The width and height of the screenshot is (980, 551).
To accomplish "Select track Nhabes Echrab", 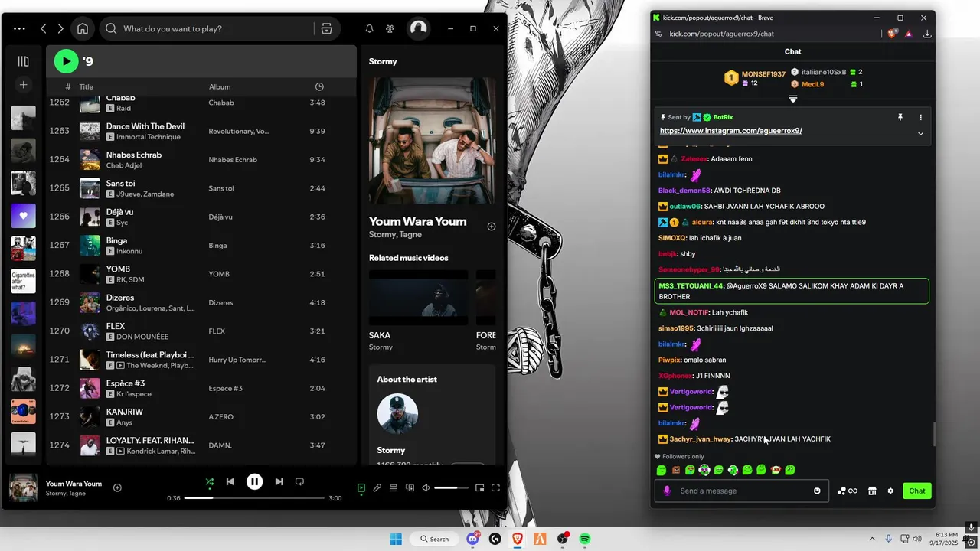I will (199, 159).
